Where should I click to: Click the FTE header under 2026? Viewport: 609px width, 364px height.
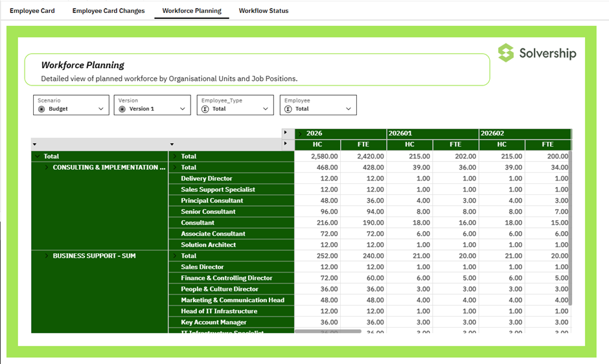[363, 144]
